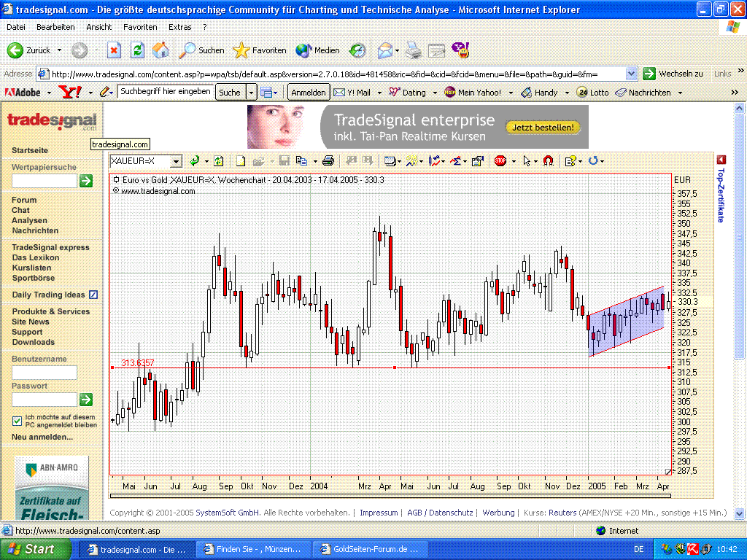The height and width of the screenshot is (560, 747).
Task: Click the Chart type candlestick icon
Action: pos(434,161)
